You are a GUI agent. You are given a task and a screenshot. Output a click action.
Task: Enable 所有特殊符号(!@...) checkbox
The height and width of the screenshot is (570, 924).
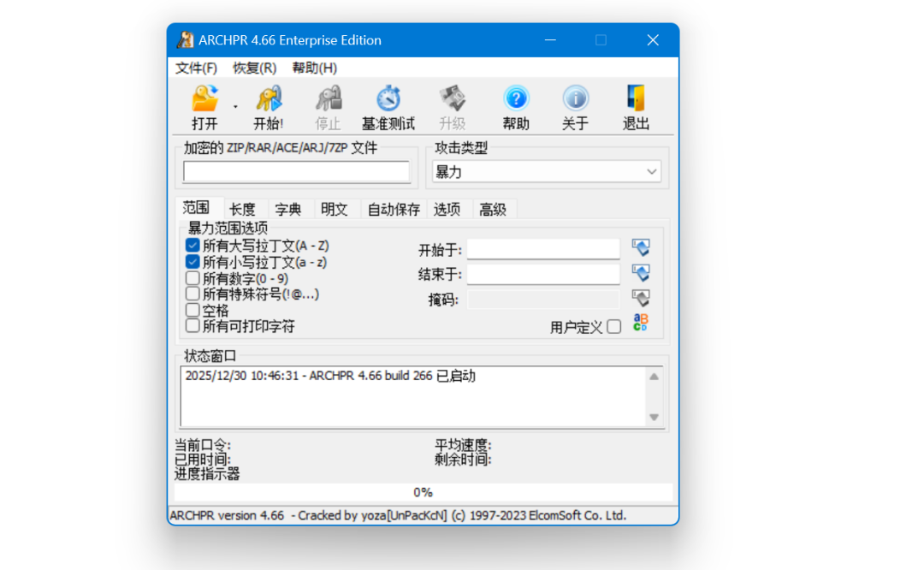click(x=192, y=294)
